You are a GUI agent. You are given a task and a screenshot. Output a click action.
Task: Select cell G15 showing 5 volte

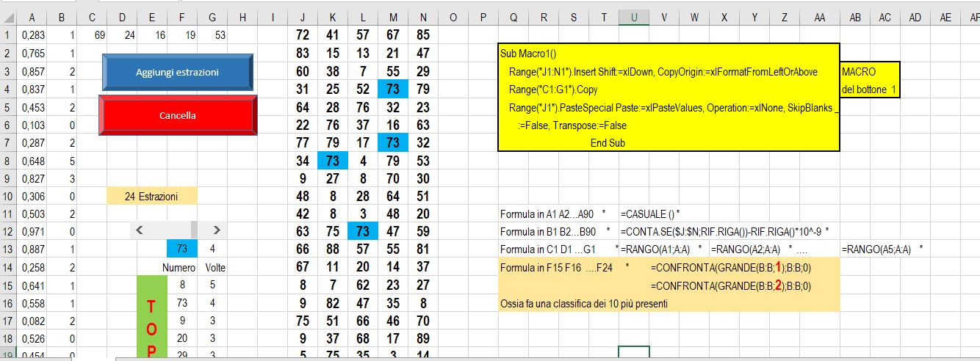pyautogui.click(x=212, y=285)
